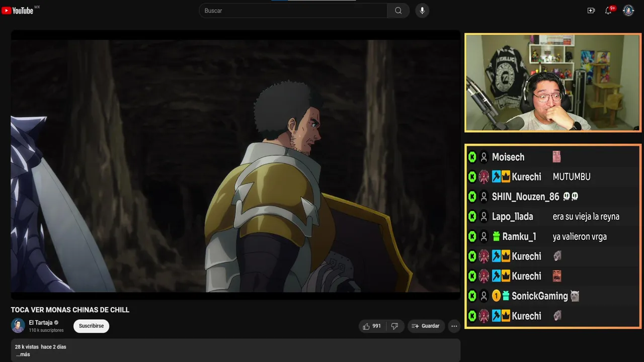Click the Suscribirse button
Screen dimensions: 644x362
(x=91, y=326)
